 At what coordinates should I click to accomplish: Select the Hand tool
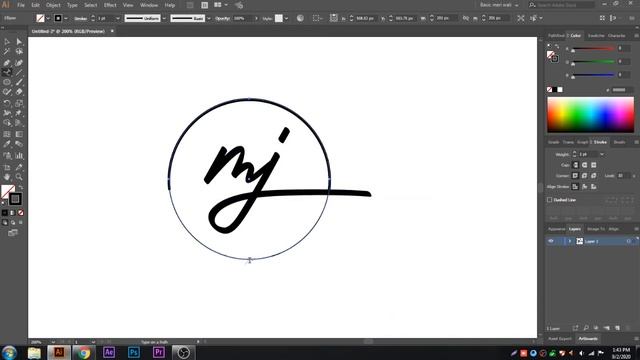(7, 177)
